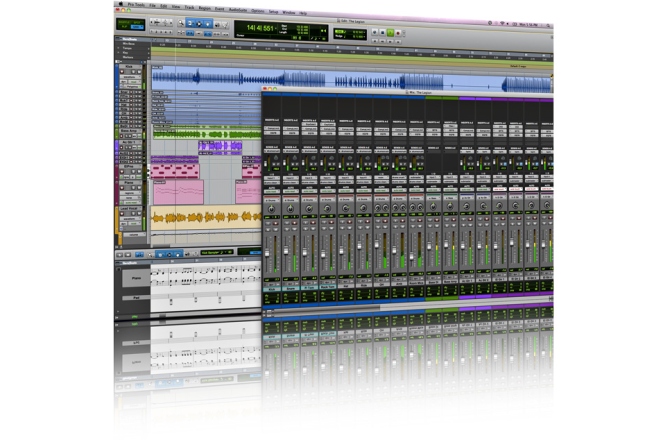Select Grabber tool in MIDI editor toolbar
Image resolution: width=672 pixels, height=440 pixels.
[177, 255]
